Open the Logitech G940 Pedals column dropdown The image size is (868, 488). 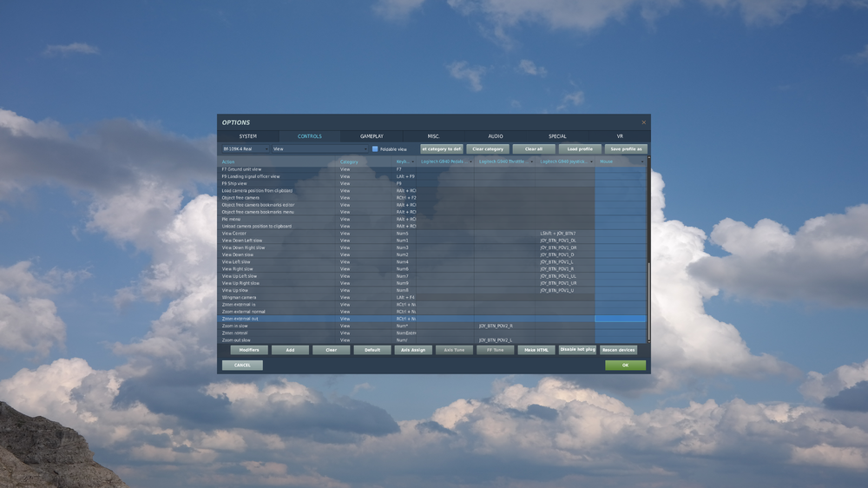pos(470,162)
